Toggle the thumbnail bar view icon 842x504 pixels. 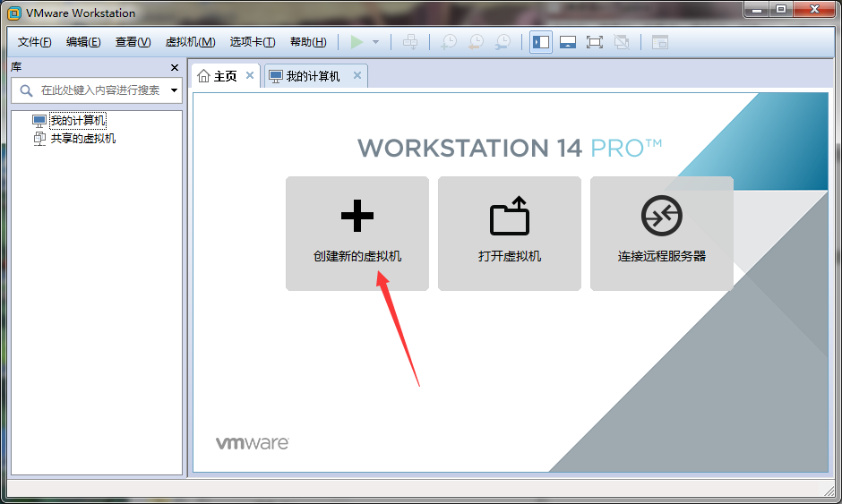click(568, 42)
